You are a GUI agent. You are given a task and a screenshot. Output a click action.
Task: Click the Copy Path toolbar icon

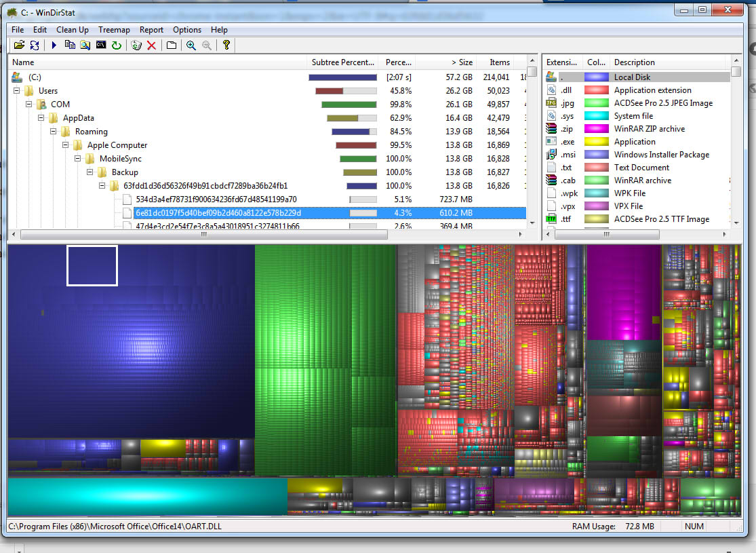[70, 45]
